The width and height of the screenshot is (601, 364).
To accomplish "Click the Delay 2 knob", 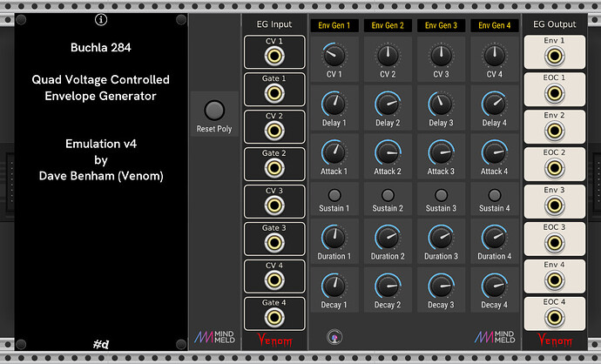I will point(388,104).
